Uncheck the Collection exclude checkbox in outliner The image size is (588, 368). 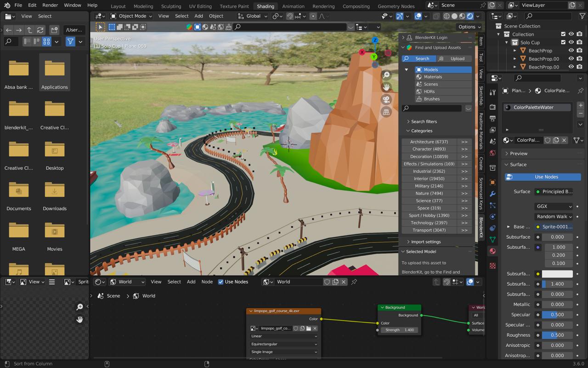[x=563, y=34]
